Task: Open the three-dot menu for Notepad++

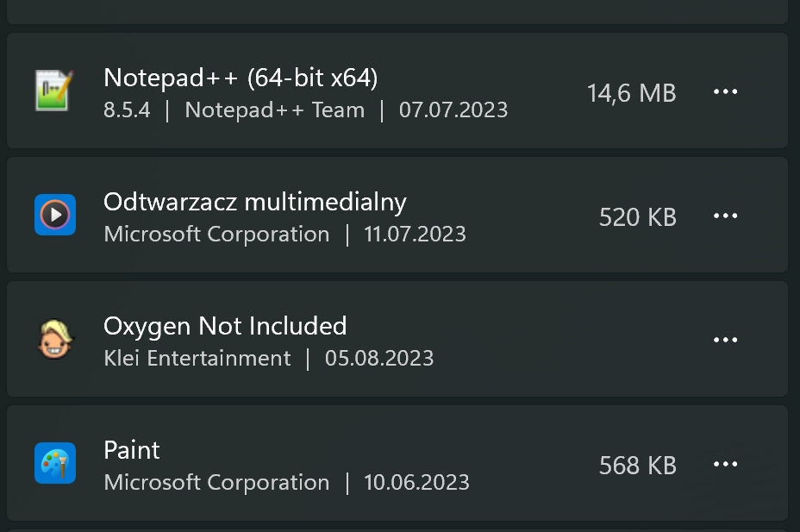Action: (726, 92)
